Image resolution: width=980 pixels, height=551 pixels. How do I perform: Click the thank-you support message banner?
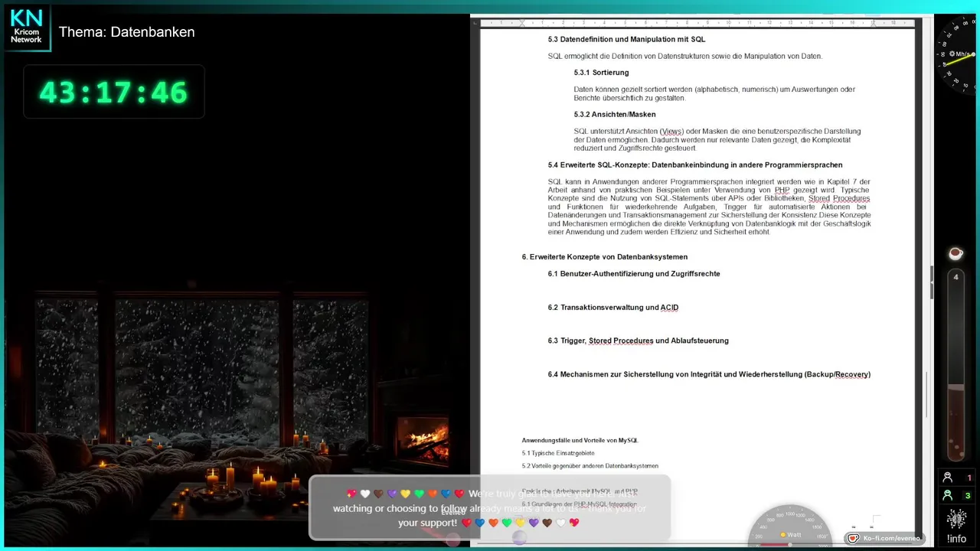490,507
